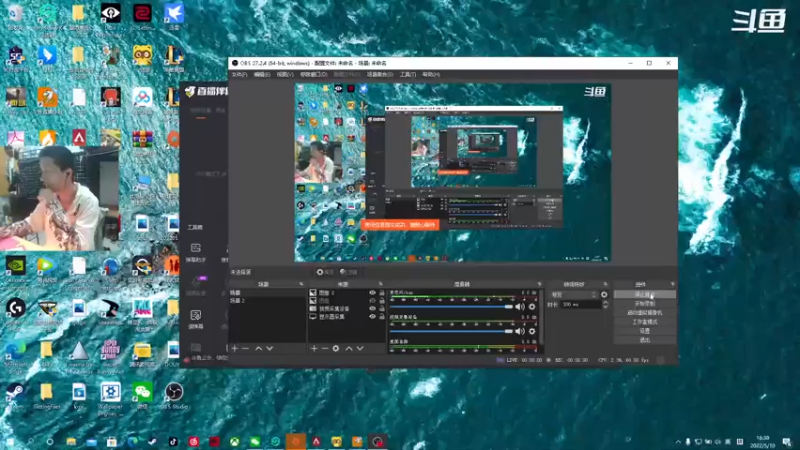The height and width of the screenshot is (450, 800).
Task: Click the clock showing 16:39 in taskbar
Action: click(763, 442)
